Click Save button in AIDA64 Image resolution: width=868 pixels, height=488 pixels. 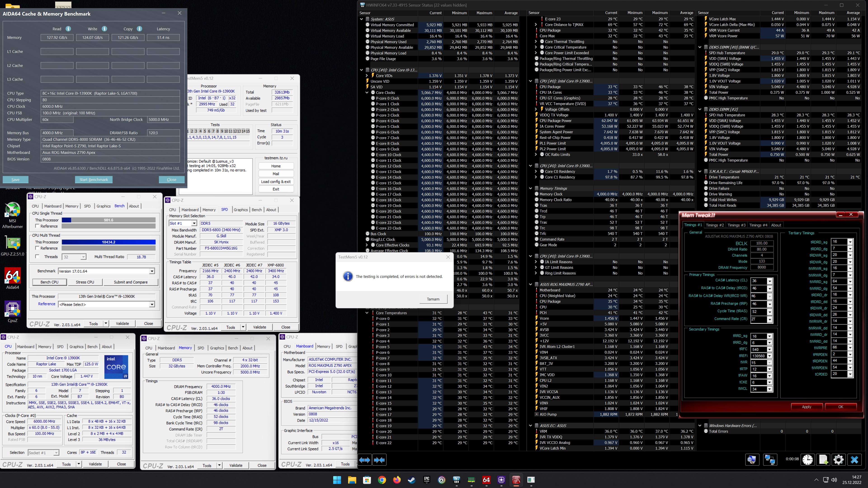coord(16,180)
